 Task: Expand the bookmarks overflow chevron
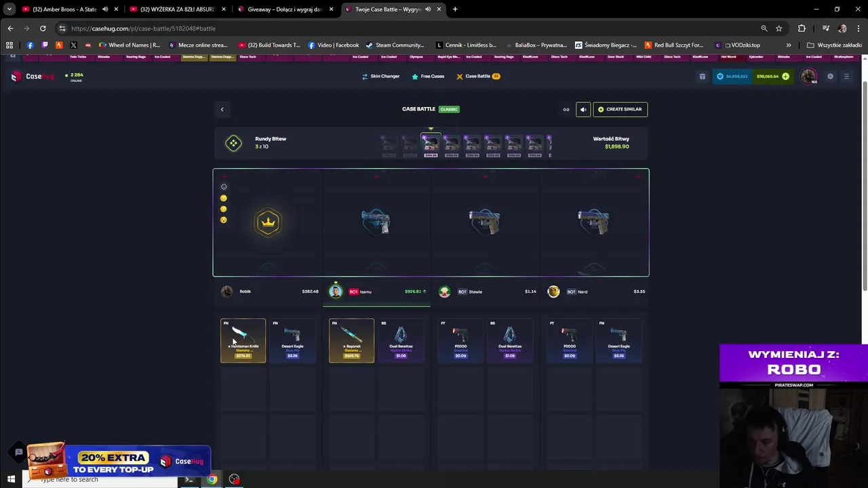789,45
